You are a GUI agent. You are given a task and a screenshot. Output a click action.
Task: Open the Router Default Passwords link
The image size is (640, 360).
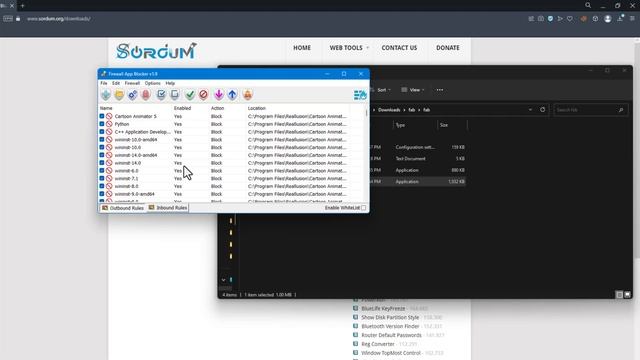tap(391, 335)
